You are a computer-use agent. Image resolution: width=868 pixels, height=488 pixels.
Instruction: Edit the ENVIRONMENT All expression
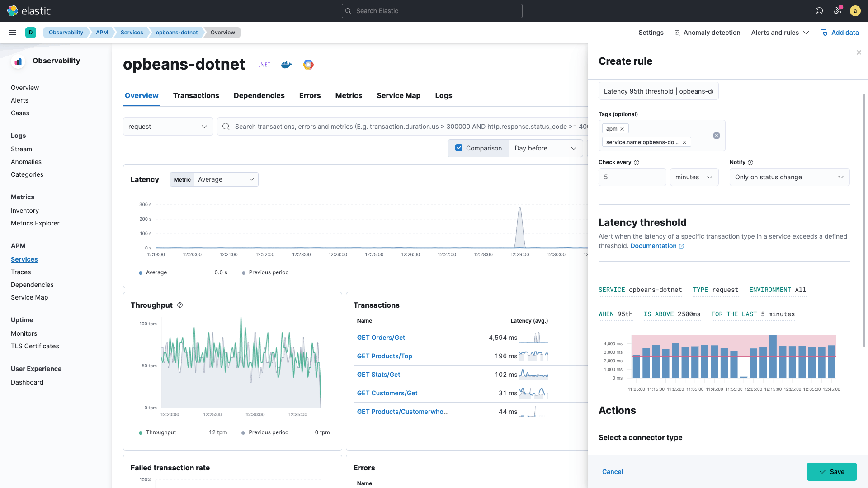point(778,290)
